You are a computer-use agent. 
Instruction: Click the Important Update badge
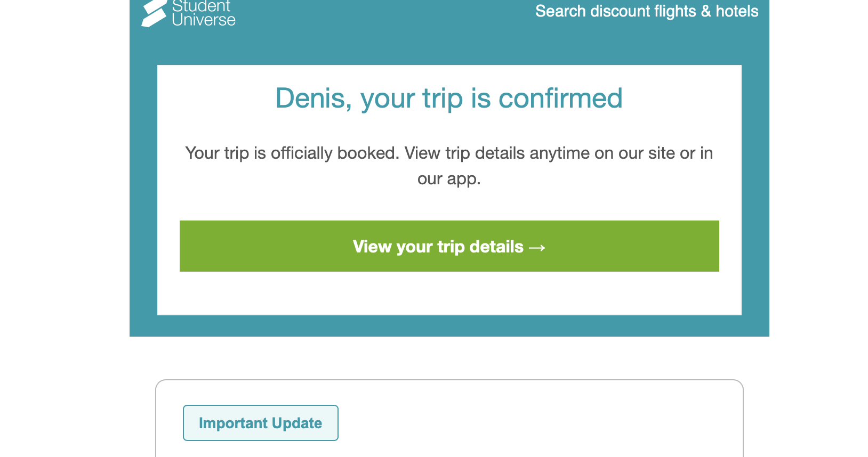coord(260,423)
